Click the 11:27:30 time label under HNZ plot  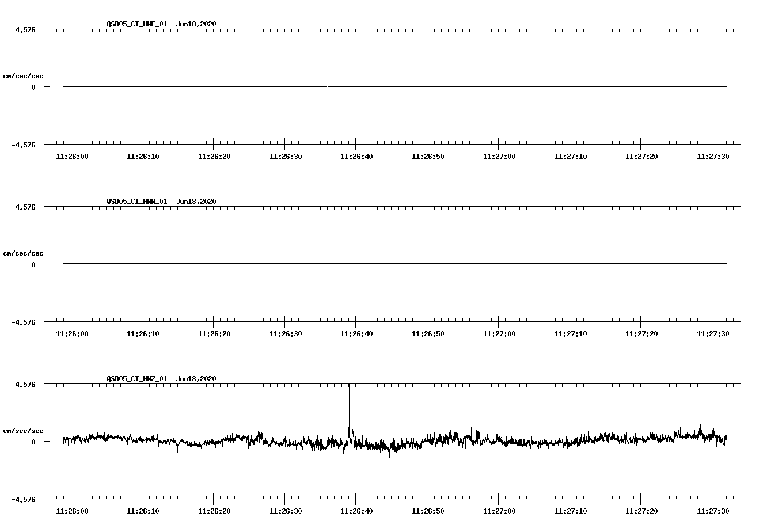[713, 511]
